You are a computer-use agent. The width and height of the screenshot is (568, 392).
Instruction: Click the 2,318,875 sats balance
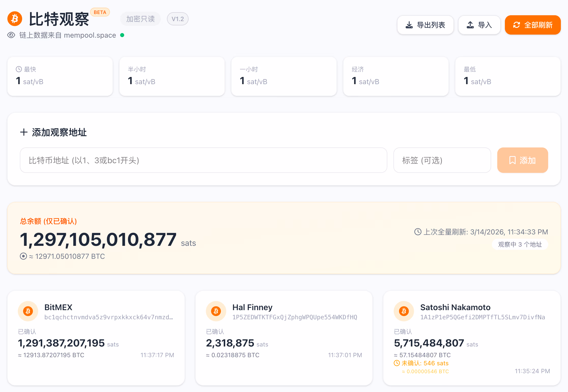237,343
